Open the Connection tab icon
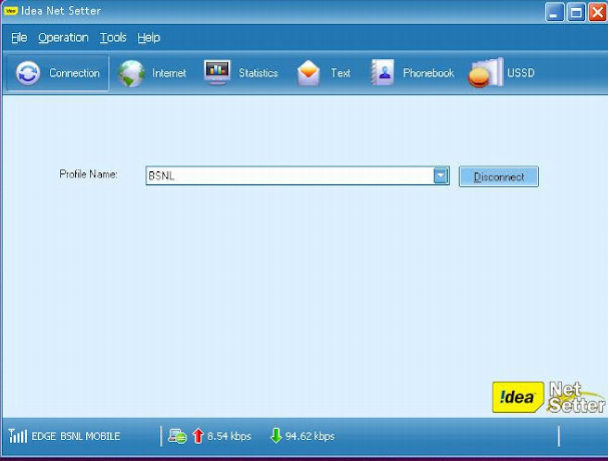 28,73
